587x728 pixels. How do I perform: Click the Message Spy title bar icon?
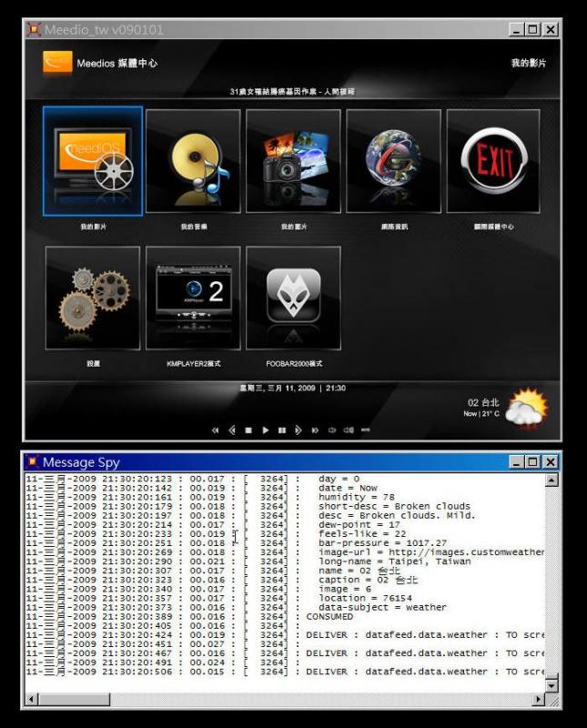click(33, 462)
